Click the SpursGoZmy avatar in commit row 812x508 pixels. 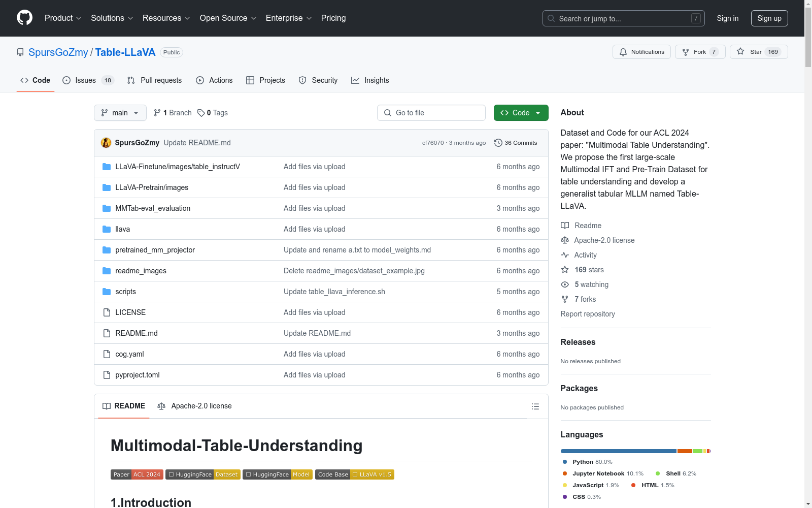pos(106,143)
